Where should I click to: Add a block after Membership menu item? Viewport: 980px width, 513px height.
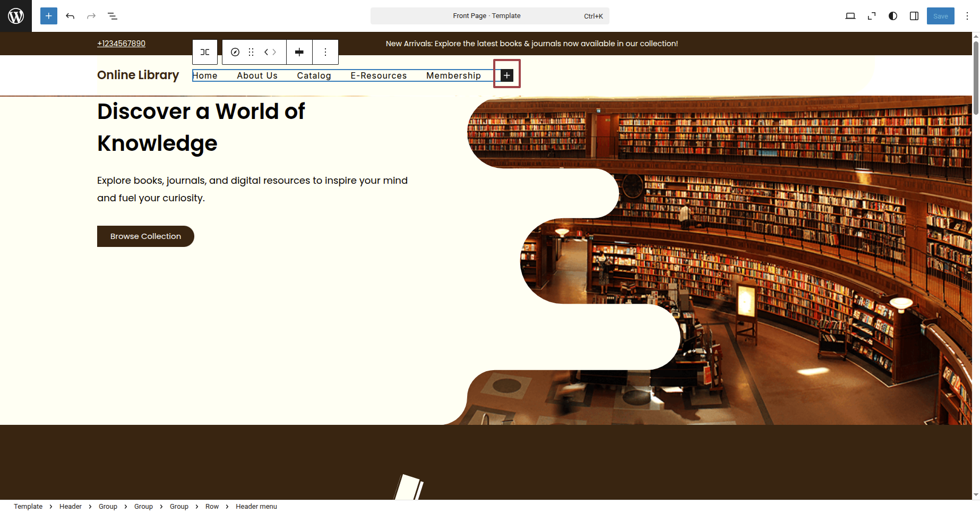(507, 75)
